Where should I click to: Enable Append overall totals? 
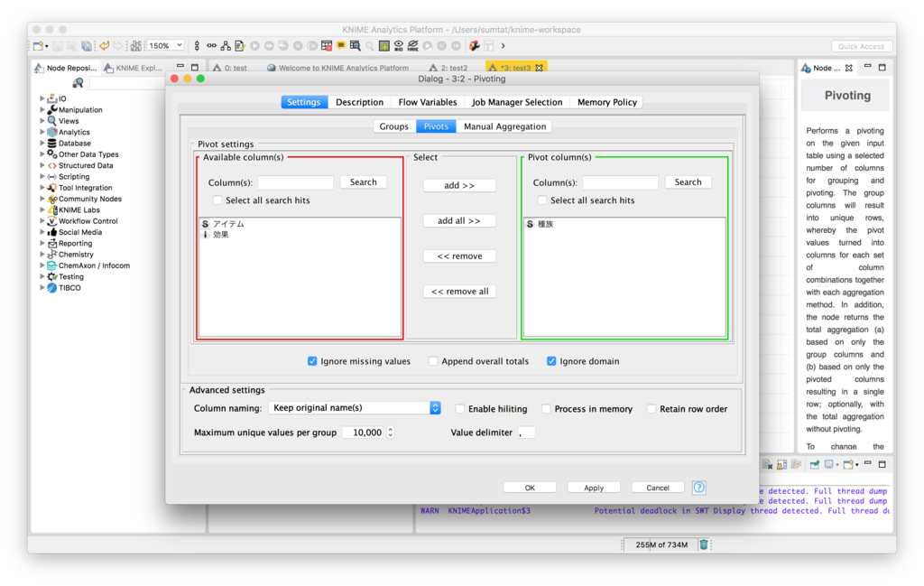pos(434,360)
